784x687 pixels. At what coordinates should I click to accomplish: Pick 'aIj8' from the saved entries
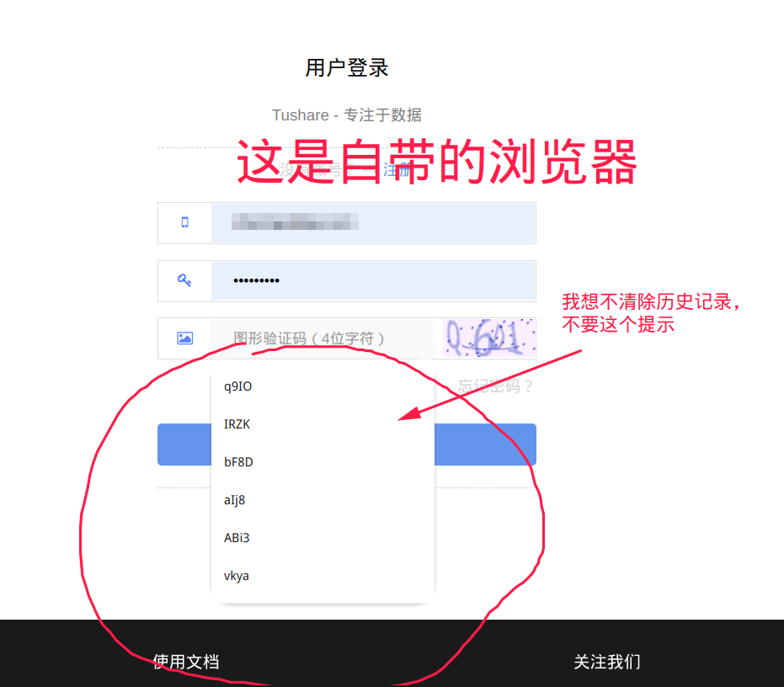click(234, 500)
